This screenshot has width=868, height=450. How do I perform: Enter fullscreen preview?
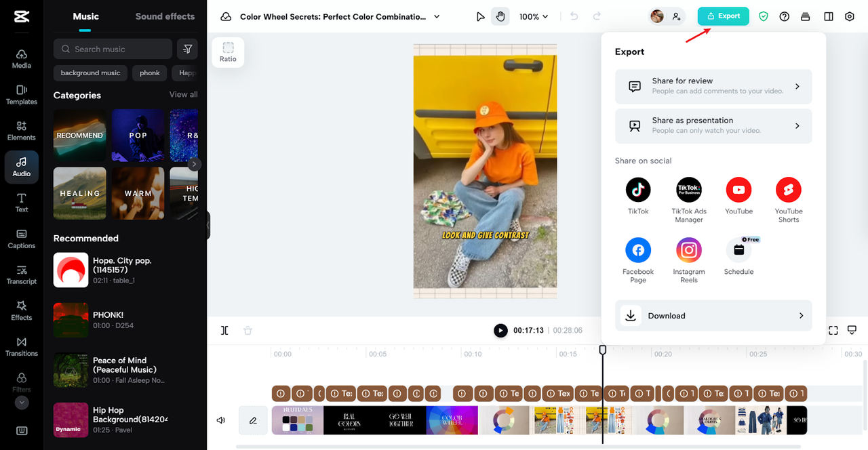tap(833, 331)
